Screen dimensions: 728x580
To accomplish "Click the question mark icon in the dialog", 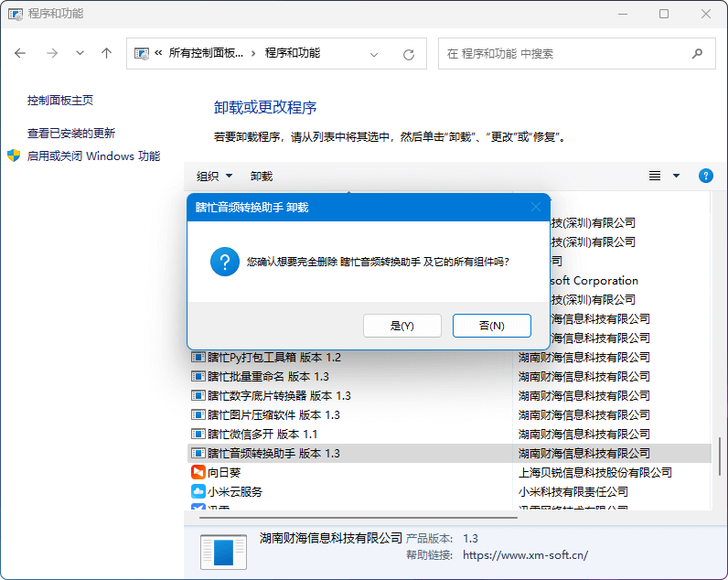I will click(225, 262).
